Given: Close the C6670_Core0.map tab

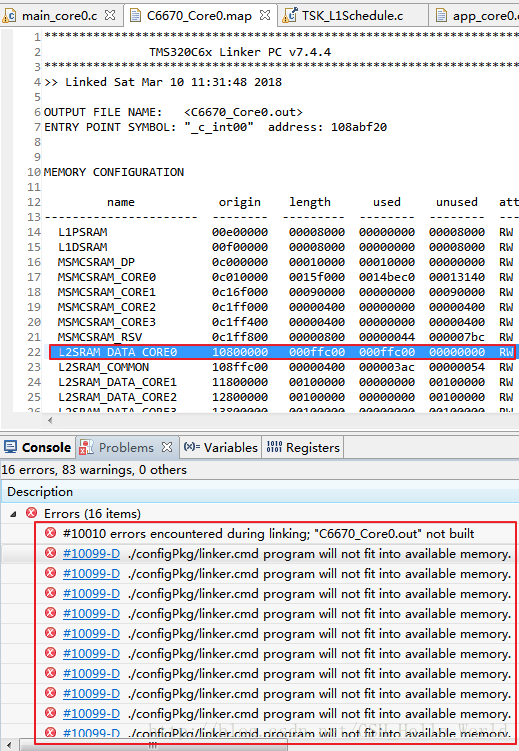Looking at the screenshot, I should 265,15.
